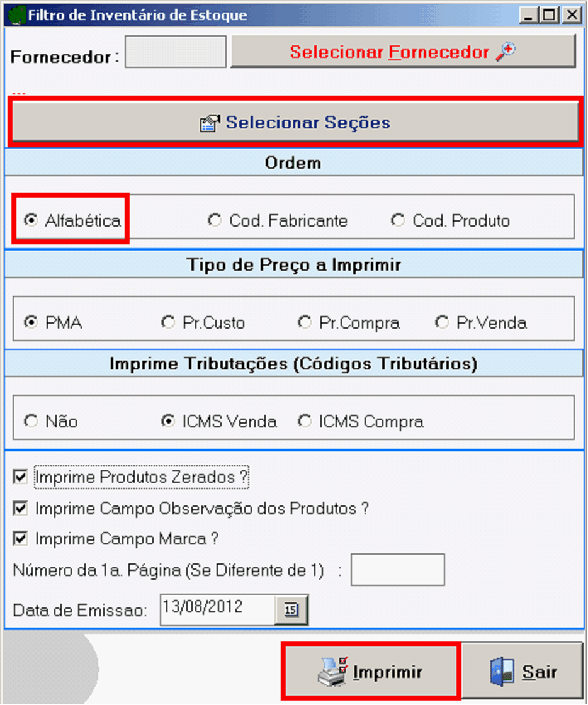
Task: Click the Fornecedor code field
Action: pyautogui.click(x=176, y=52)
